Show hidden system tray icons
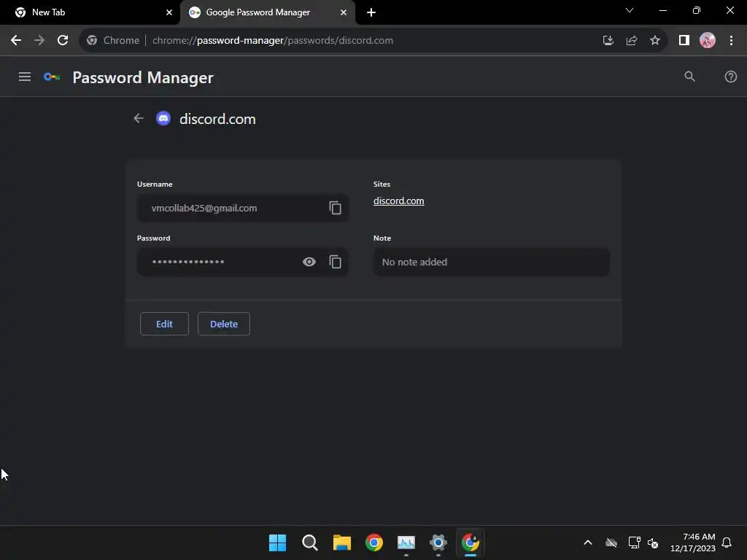This screenshot has width=747, height=560. click(x=588, y=542)
